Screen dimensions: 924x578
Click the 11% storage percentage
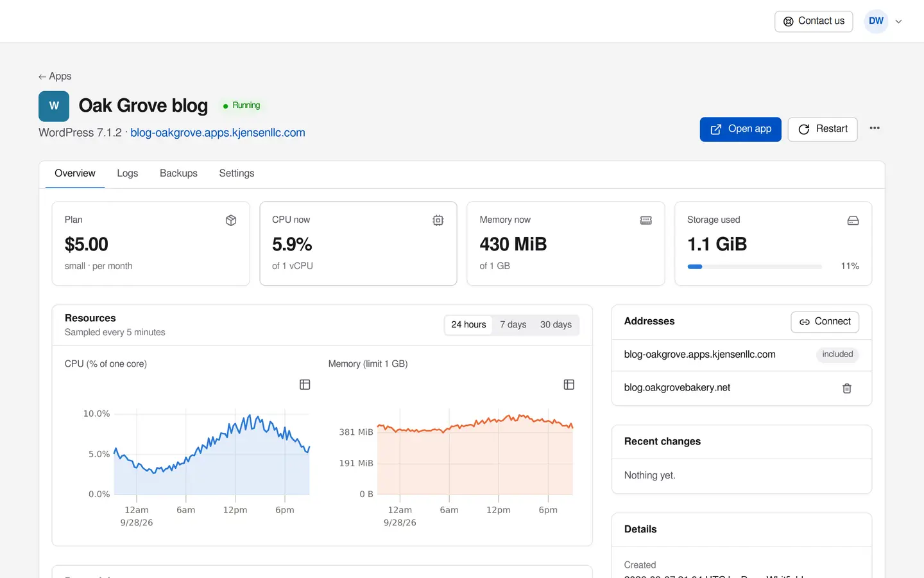coord(850,267)
